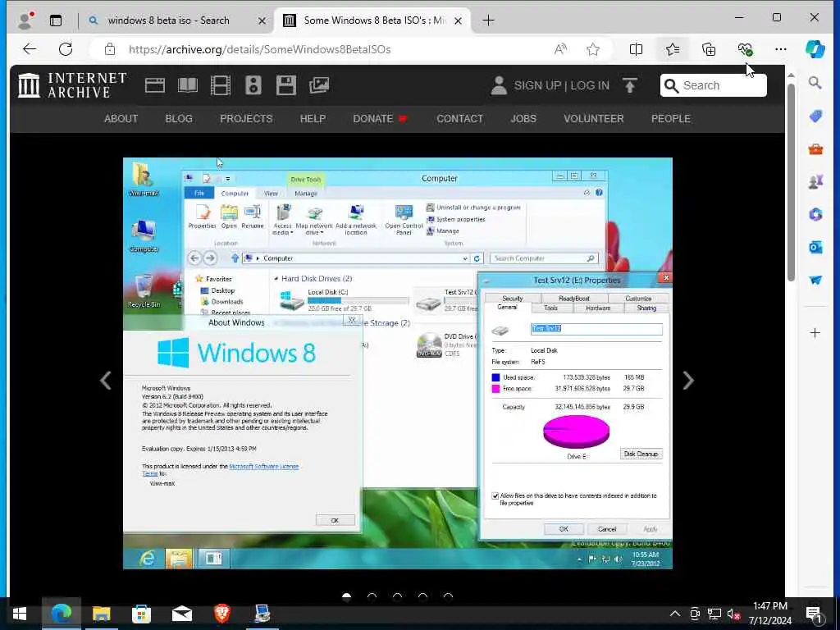Open the PEOPLE nav item
840x630 pixels.
(671, 118)
